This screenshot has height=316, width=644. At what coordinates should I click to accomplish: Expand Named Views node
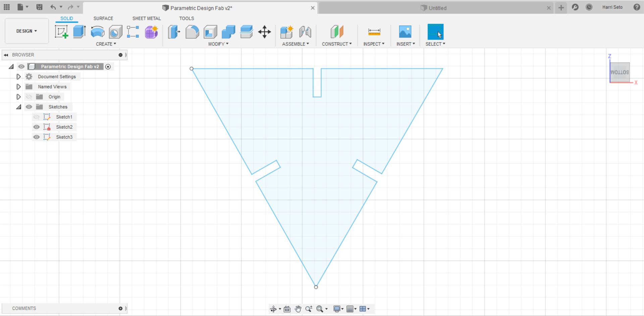[x=19, y=87]
